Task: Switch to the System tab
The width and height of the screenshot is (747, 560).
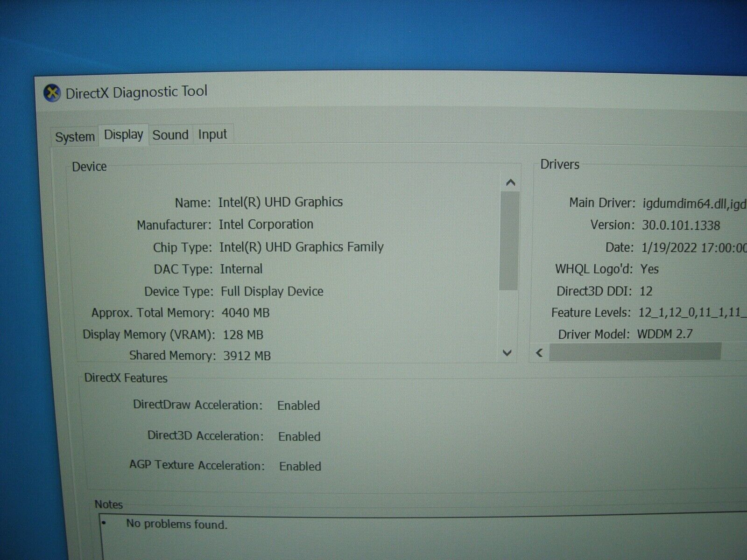Action: (75, 137)
